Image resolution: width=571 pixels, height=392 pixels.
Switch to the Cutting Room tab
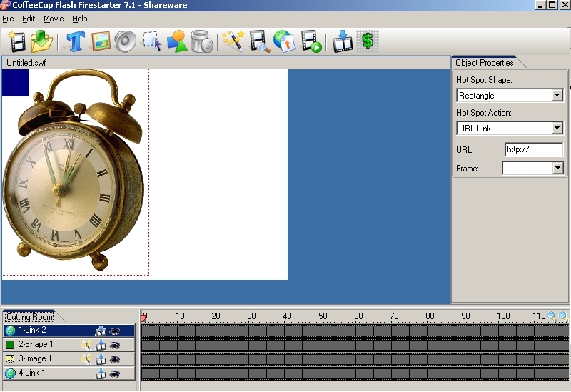point(29,316)
